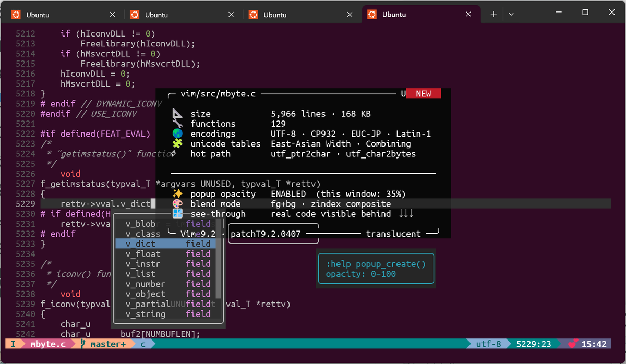
Task: Click the translucent label on popup border
Action: [x=393, y=234]
